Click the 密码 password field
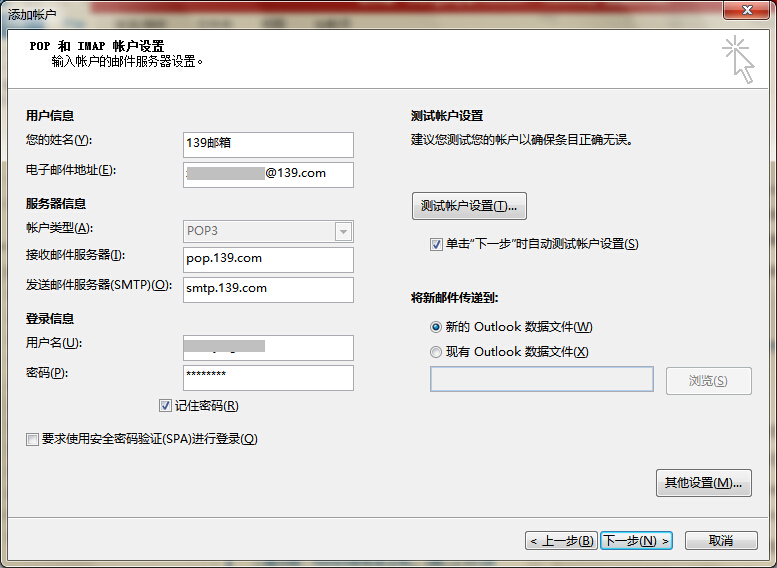The height and width of the screenshot is (568, 777). tap(268, 377)
